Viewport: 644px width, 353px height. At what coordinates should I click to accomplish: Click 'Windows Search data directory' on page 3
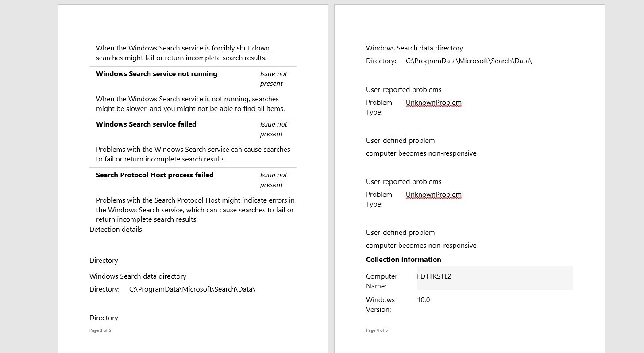[x=138, y=276]
